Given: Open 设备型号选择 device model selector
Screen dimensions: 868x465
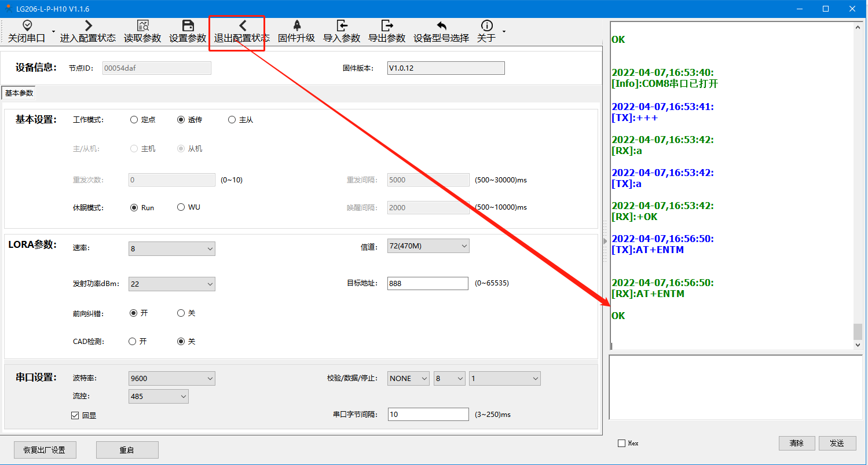Looking at the screenshot, I should [441, 25].
